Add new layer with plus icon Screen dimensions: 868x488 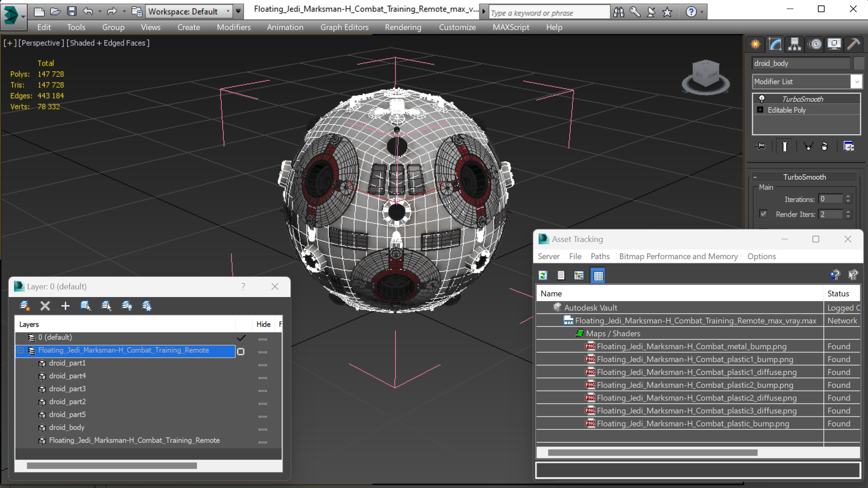[65, 306]
